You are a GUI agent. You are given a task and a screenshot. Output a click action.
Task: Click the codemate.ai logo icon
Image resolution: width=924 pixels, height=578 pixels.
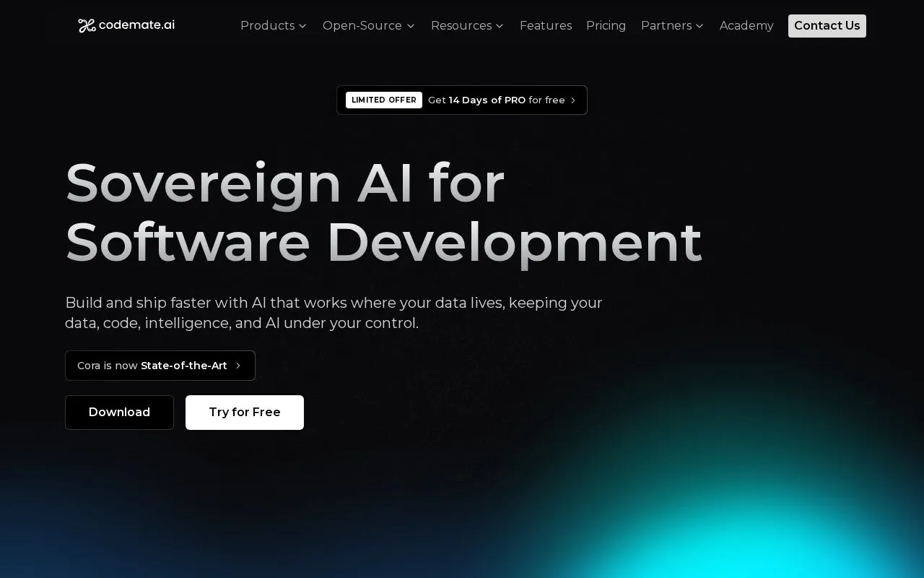pyautogui.click(x=87, y=26)
